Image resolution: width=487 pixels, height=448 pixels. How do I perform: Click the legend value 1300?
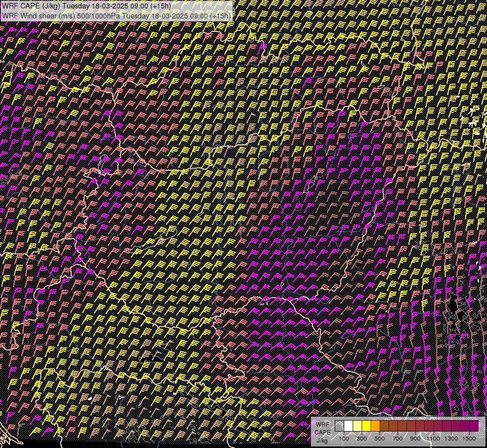(451, 439)
